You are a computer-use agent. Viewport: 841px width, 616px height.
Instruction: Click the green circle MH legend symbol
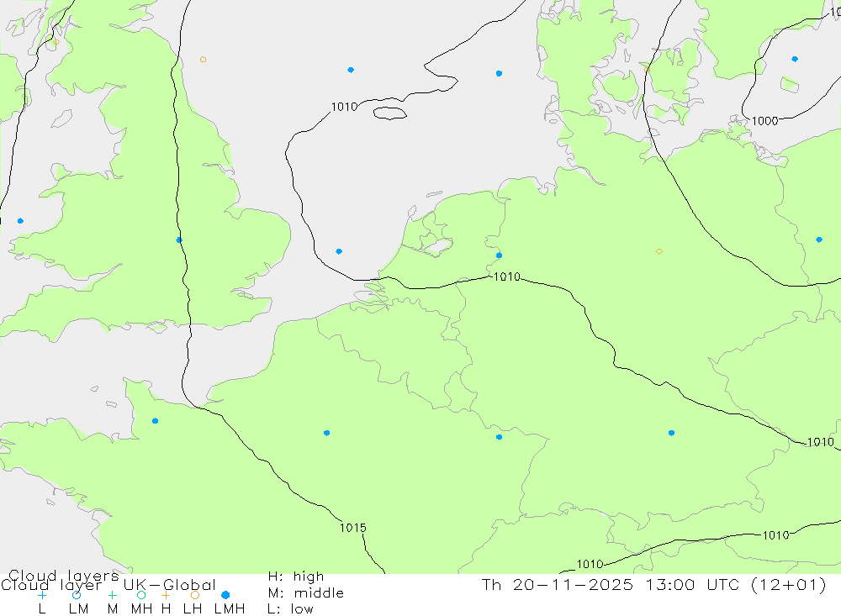pyautogui.click(x=141, y=595)
